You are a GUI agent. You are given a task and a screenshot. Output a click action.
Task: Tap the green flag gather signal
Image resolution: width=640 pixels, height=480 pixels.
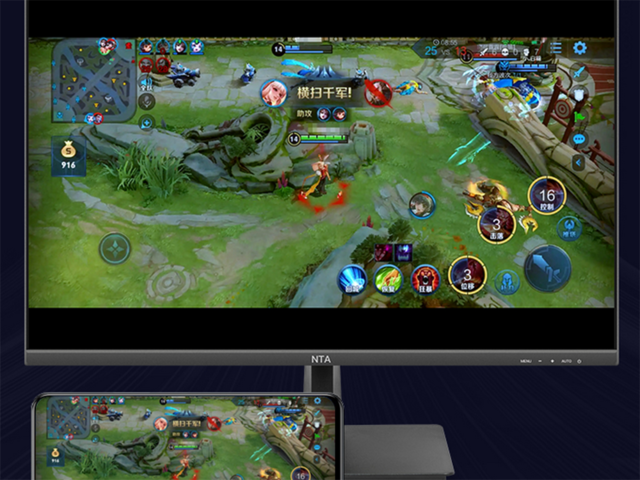click(x=579, y=117)
